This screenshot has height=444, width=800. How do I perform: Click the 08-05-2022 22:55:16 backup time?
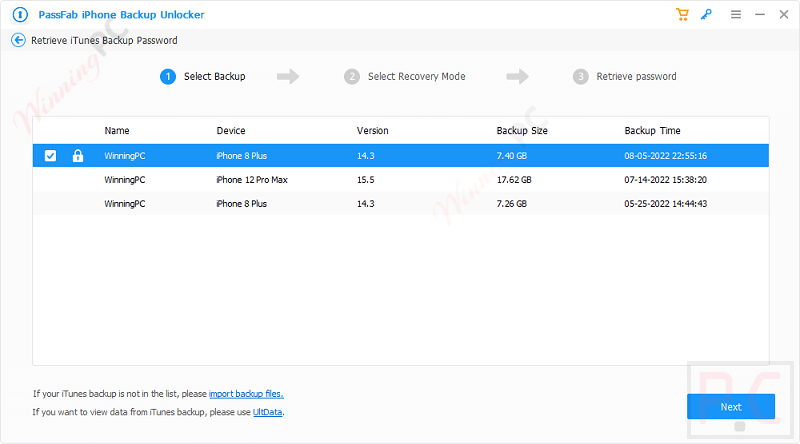(665, 156)
